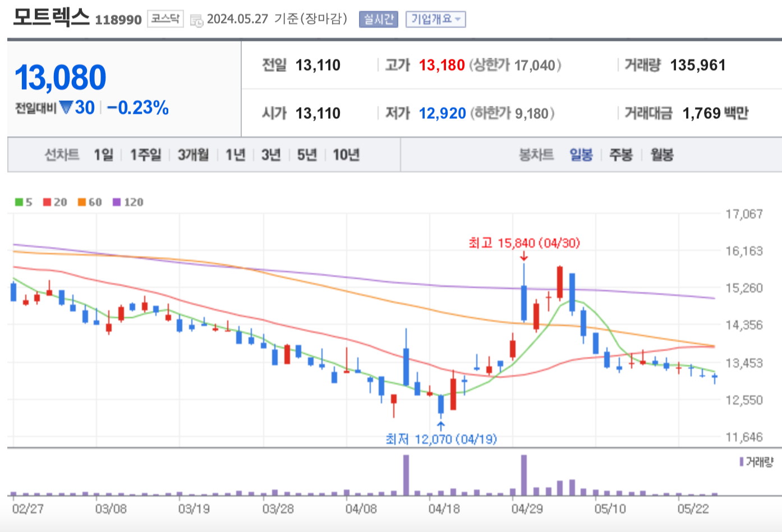Click the 03/19 date axis label
Viewport: 782px width, 532px height.
[194, 509]
